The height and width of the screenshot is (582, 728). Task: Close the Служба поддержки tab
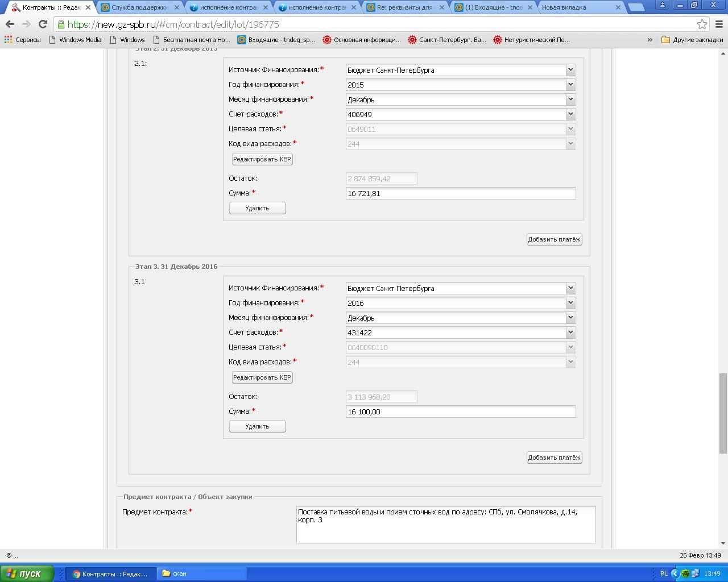(177, 7)
